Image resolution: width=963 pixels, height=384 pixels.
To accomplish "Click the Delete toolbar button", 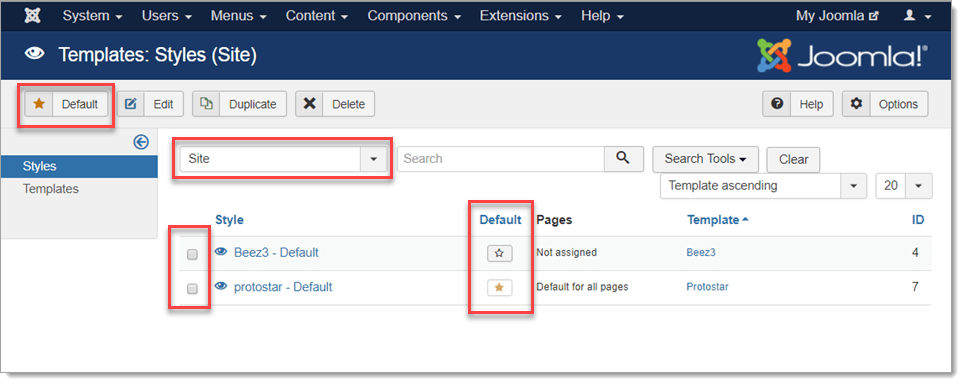I will point(335,104).
